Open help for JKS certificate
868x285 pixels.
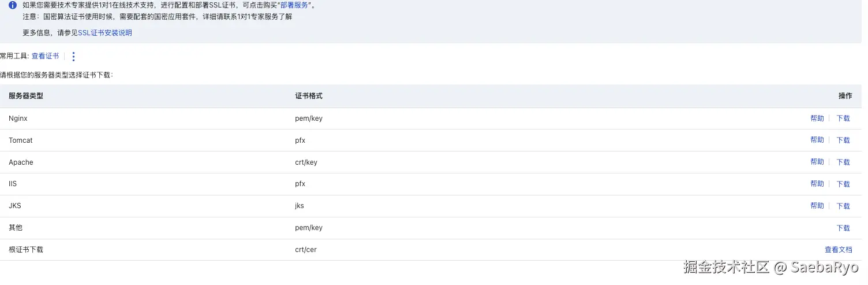817,206
